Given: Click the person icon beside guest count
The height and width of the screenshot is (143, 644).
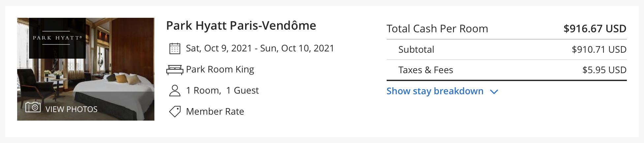Looking at the screenshot, I should pyautogui.click(x=175, y=91).
